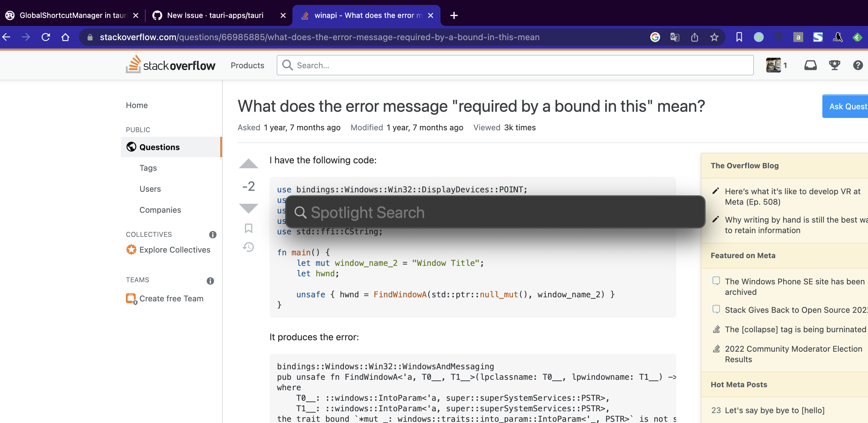Downvote the question
The width and height of the screenshot is (868, 423).
coord(248,208)
